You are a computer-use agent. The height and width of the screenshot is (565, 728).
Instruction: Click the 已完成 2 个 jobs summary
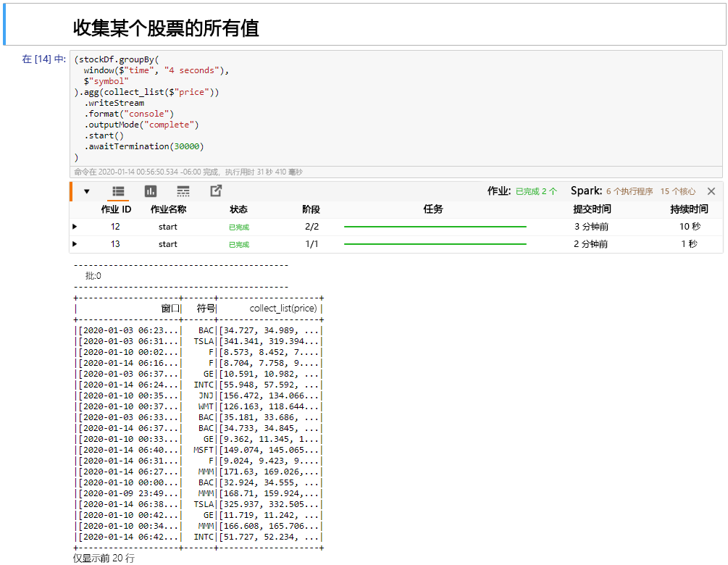pos(536,191)
